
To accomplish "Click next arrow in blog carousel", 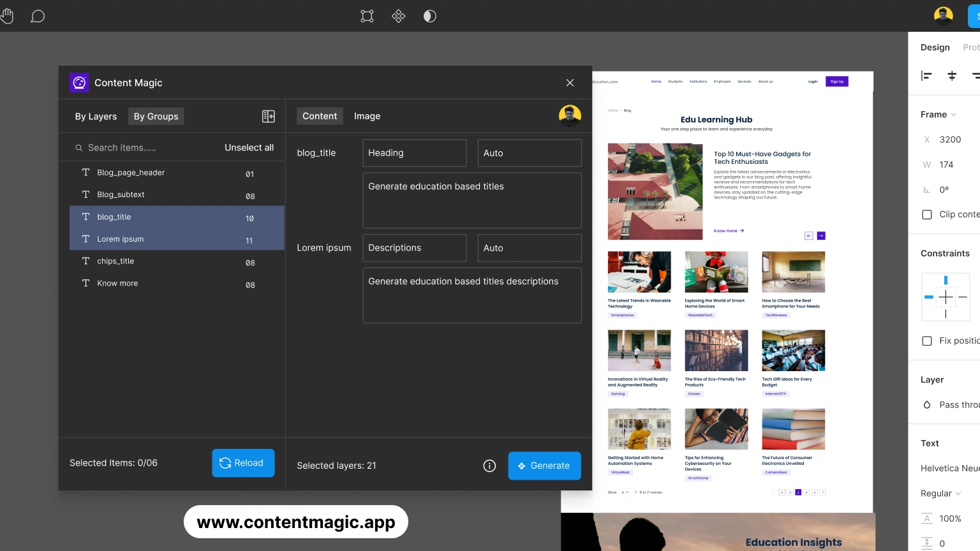I will click(821, 236).
